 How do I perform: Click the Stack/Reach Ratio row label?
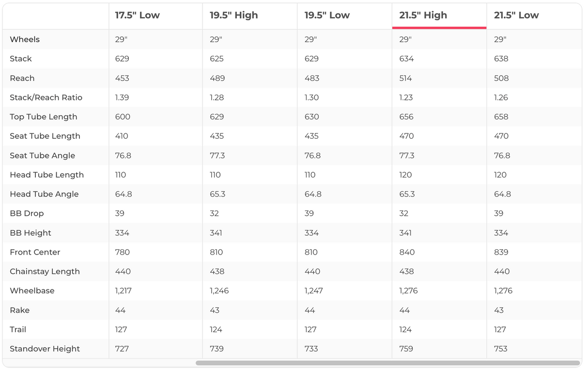pyautogui.click(x=46, y=97)
